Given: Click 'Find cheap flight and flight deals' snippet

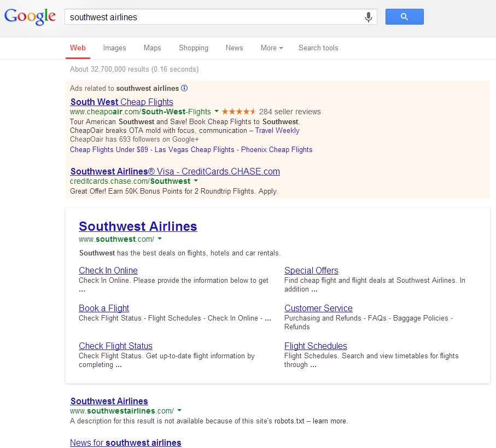Looking at the screenshot, I should tap(375, 284).
